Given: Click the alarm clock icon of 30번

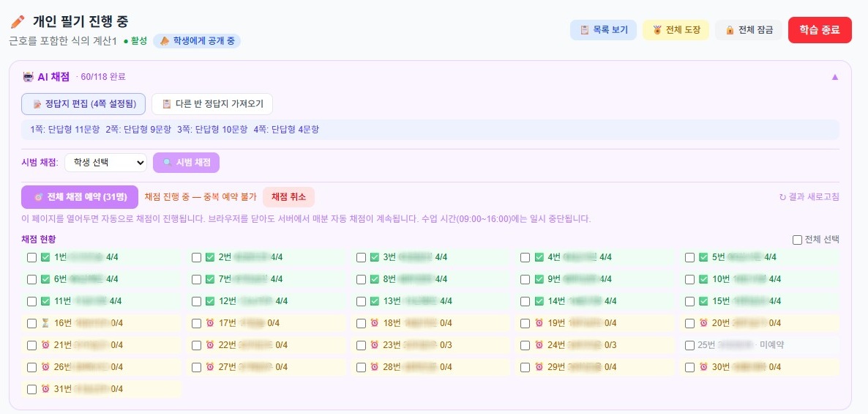Looking at the screenshot, I should pyautogui.click(x=703, y=367).
